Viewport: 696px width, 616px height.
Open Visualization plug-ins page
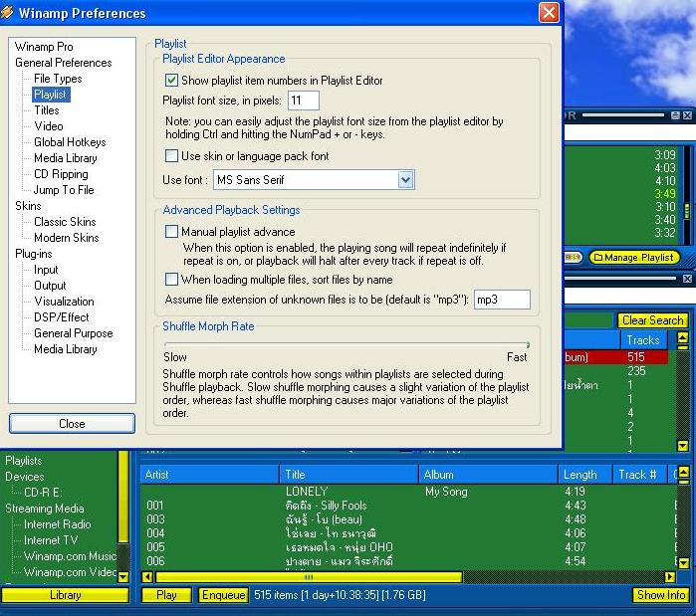64,302
